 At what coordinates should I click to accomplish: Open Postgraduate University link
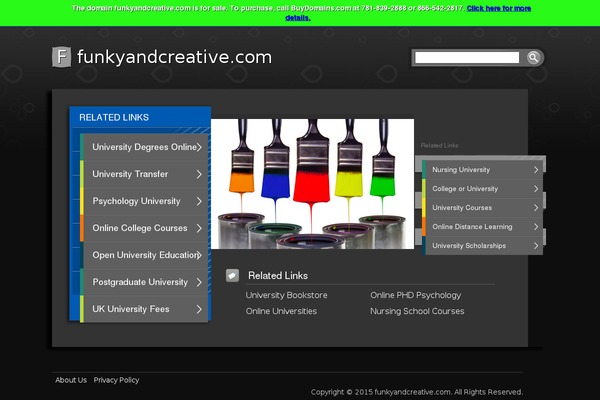click(x=140, y=282)
